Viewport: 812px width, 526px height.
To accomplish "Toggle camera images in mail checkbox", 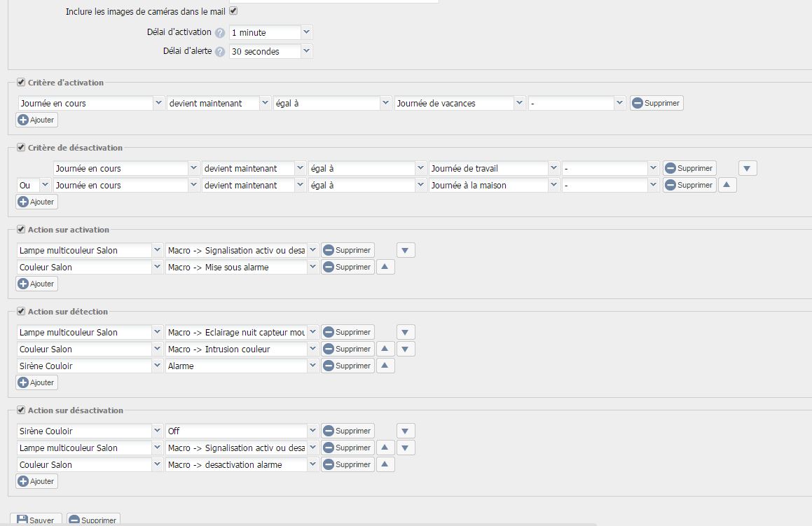I will pyautogui.click(x=233, y=11).
